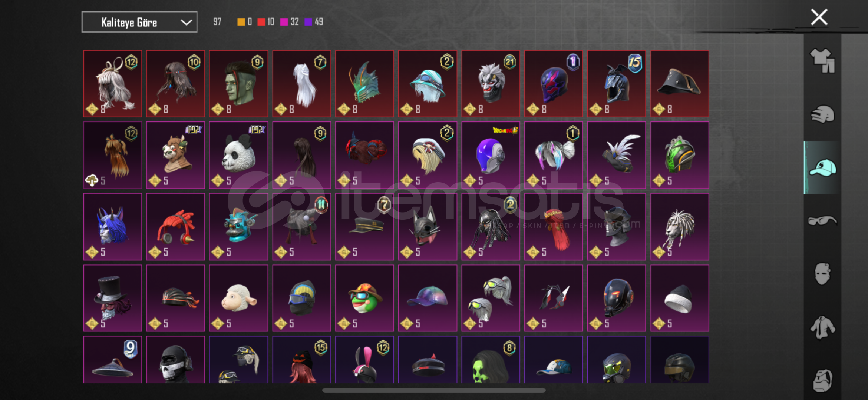This screenshot has width=868, height=400.
Task: Select the cap headwear category icon
Action: (822, 167)
